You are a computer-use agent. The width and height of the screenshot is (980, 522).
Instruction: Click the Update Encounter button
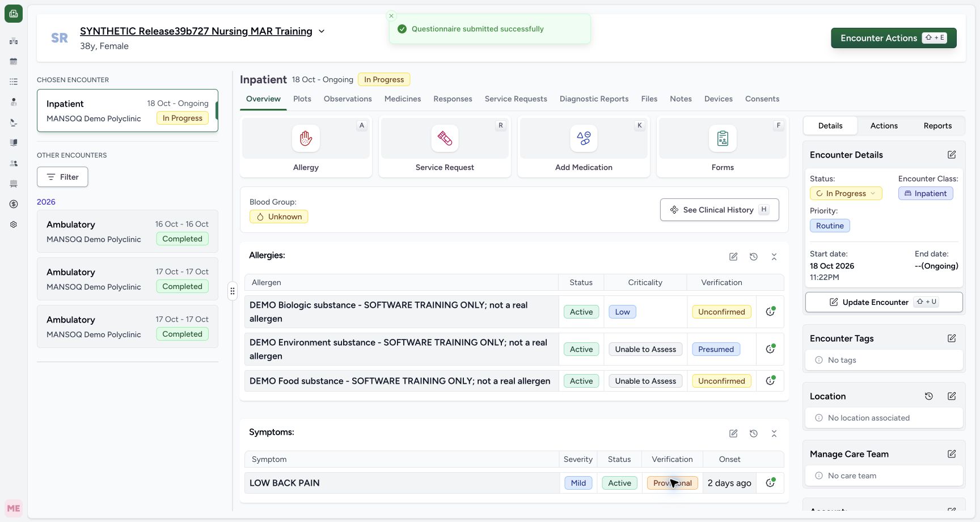(884, 302)
